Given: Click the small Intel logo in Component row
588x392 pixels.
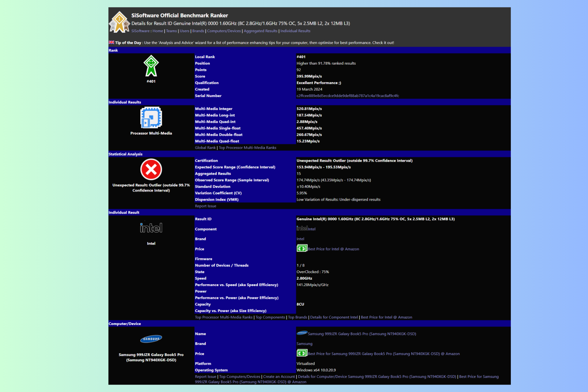Looking at the screenshot, I should click(302, 228).
